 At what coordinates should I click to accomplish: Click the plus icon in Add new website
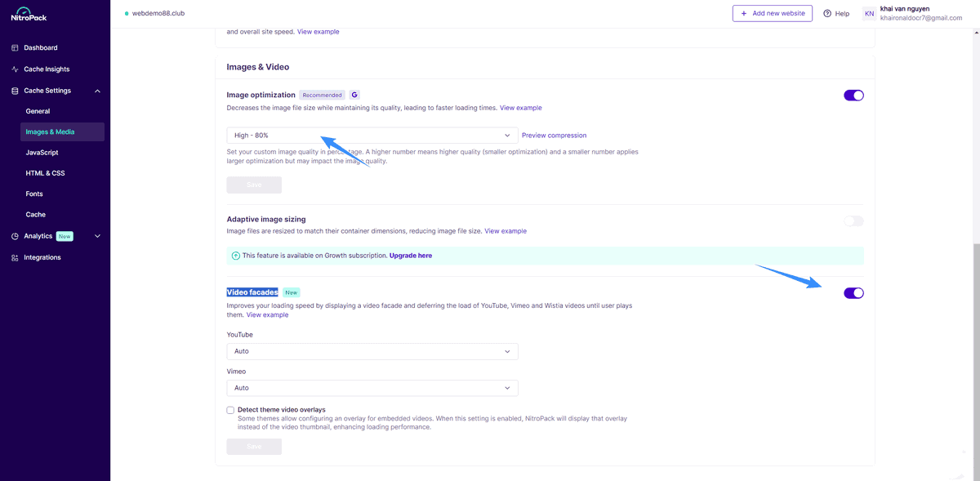pos(744,13)
